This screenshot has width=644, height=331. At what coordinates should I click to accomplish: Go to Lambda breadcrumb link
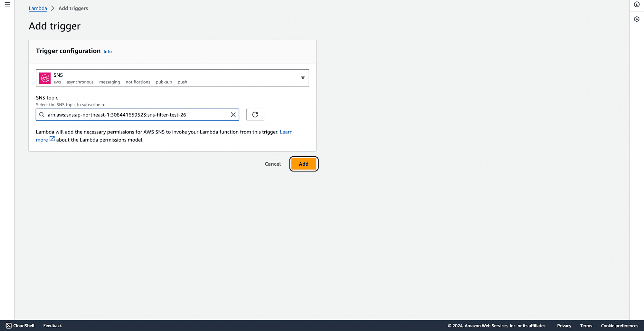(38, 8)
